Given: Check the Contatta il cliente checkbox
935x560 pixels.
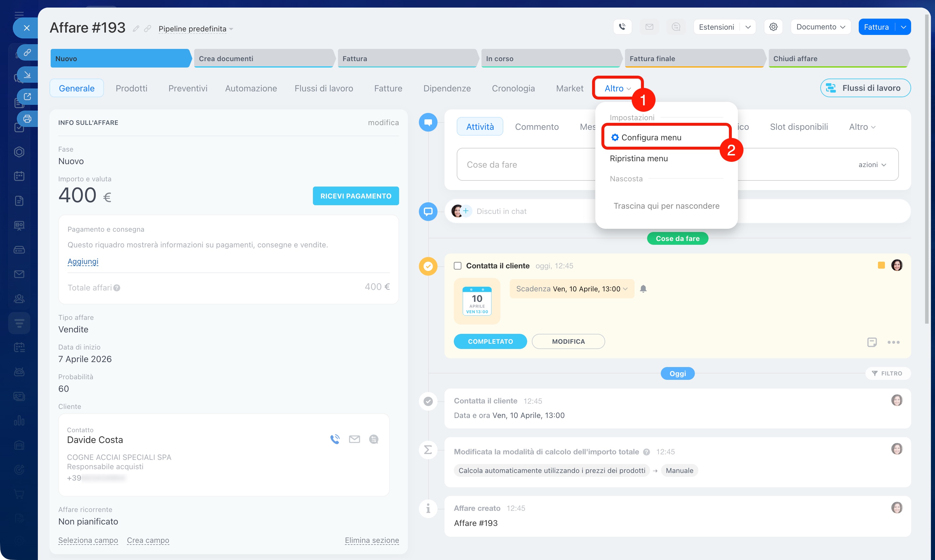Looking at the screenshot, I should 458,266.
